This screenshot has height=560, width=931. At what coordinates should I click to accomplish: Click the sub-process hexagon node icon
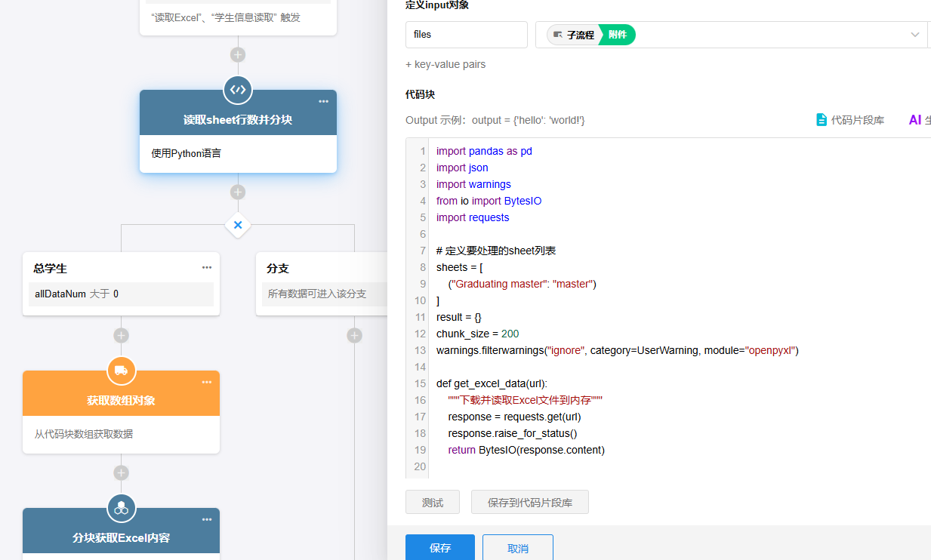pyautogui.click(x=122, y=508)
